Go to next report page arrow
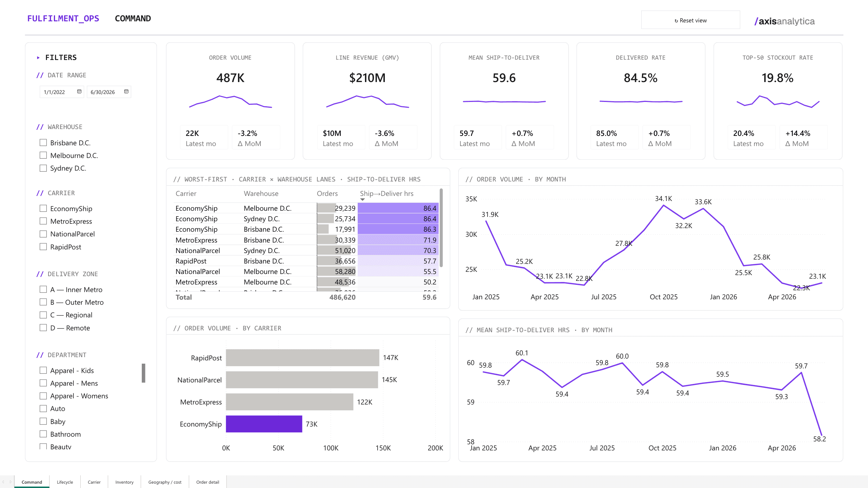Viewport: 868px width, 488px height. 10,482
